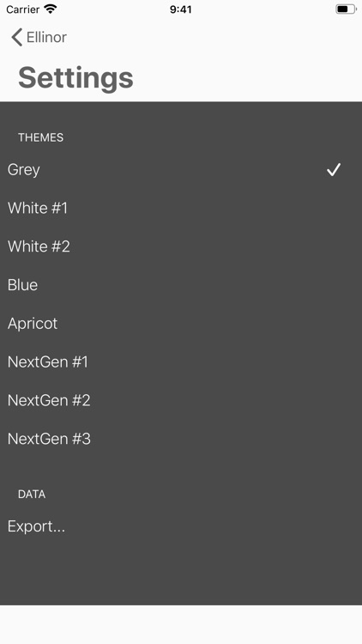
Task: Tap the THEMES section header
Action: pos(40,137)
